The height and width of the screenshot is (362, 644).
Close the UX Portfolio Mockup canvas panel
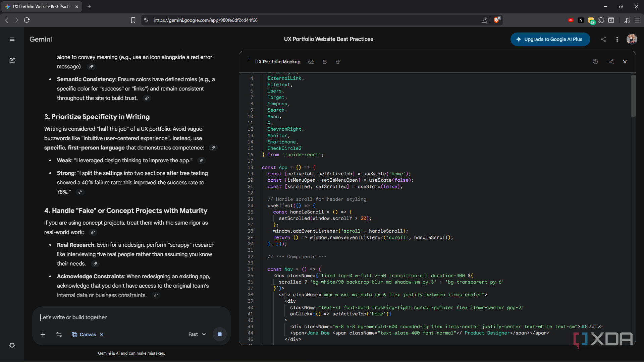625,62
